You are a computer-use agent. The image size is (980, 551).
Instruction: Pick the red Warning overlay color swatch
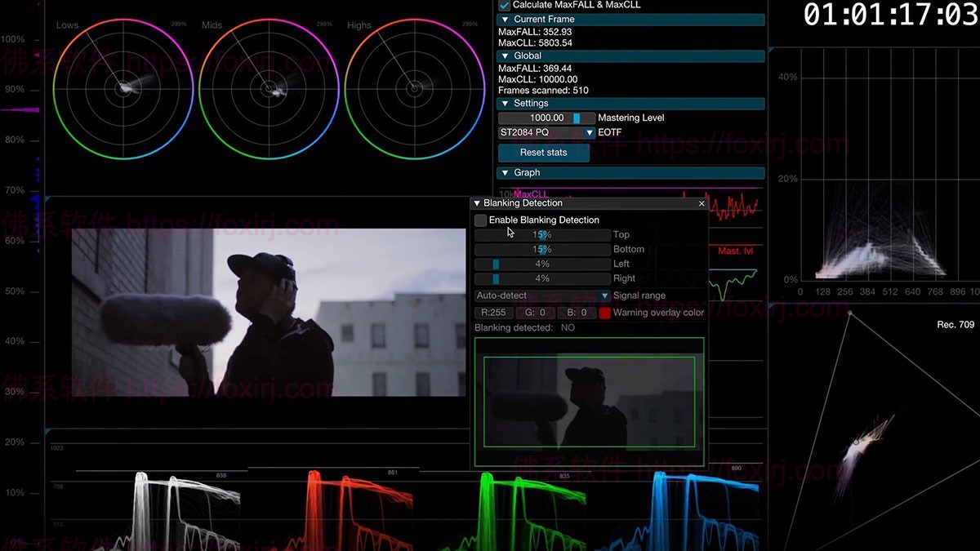pos(605,313)
